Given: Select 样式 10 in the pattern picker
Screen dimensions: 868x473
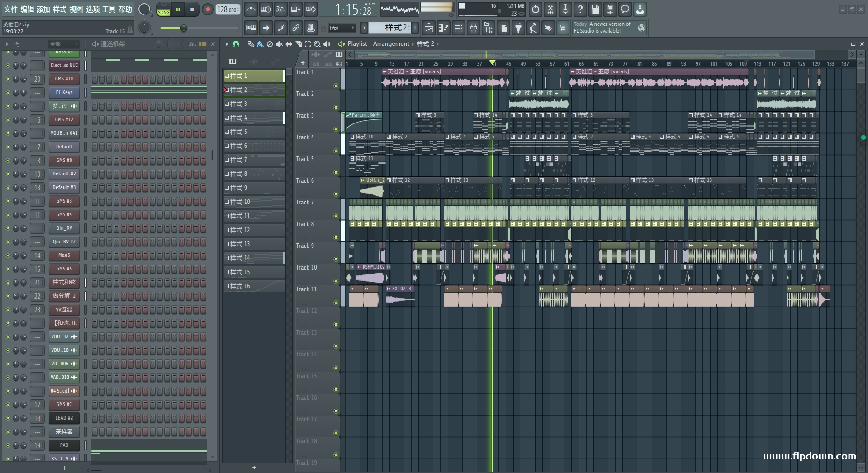Looking at the screenshot, I should [x=254, y=202].
